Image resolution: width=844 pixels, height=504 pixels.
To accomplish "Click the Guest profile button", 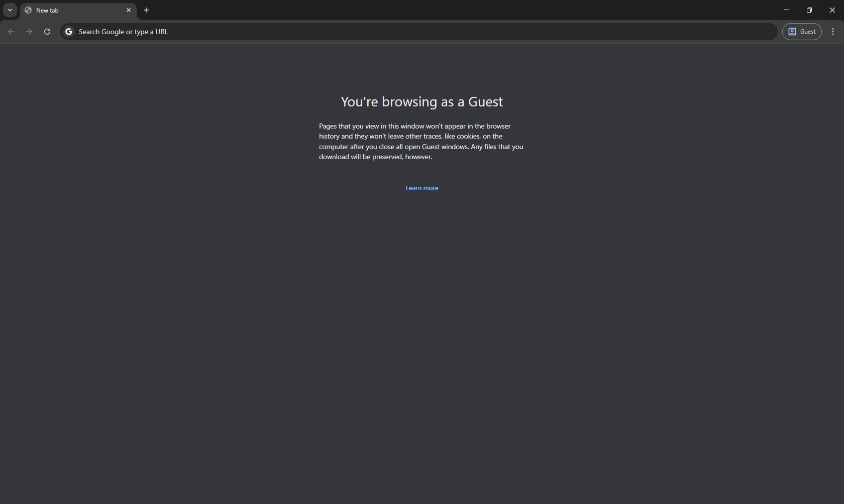I will pos(802,32).
